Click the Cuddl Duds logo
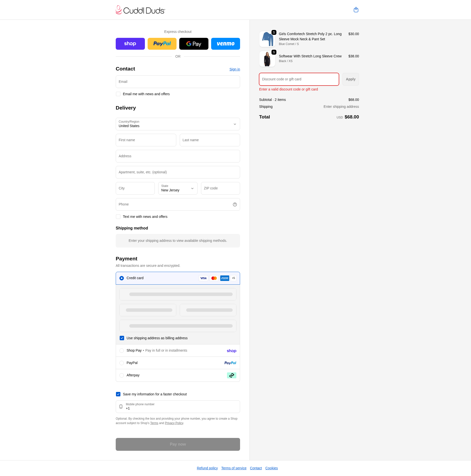The height and width of the screenshot is (476, 471). (x=140, y=10)
